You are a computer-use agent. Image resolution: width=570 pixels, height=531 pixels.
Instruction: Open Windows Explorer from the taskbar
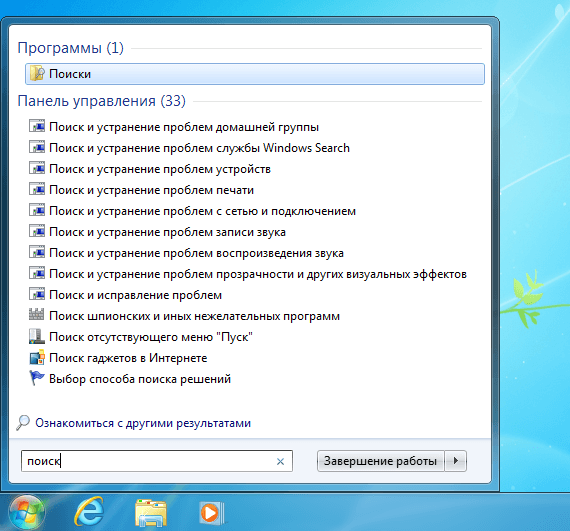[x=151, y=512]
